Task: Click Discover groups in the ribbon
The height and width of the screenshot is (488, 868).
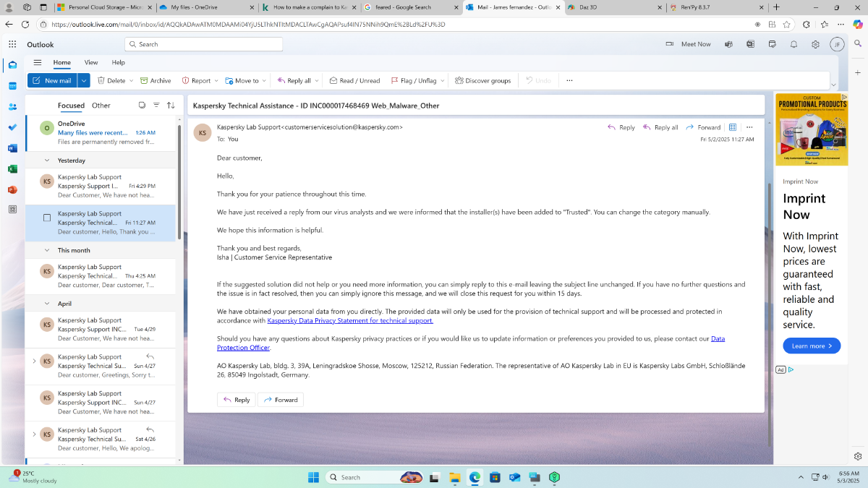Action: [x=483, y=80]
